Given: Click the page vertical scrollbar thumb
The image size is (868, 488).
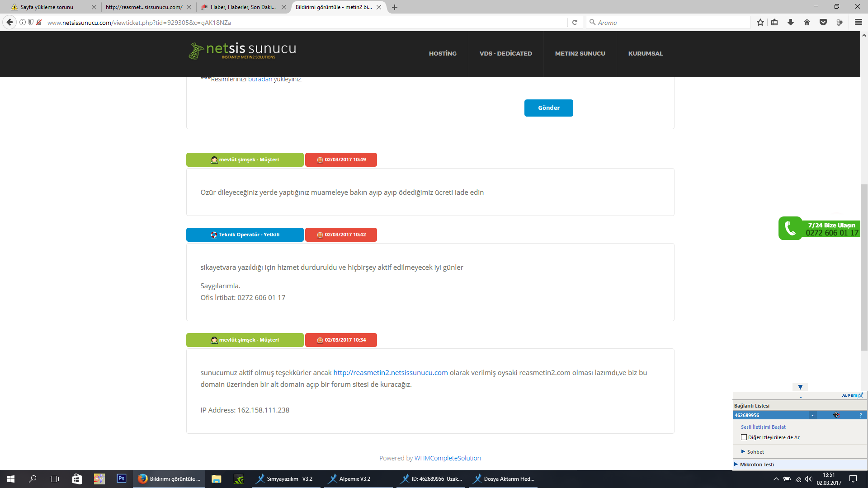Looking at the screenshot, I should (864, 267).
